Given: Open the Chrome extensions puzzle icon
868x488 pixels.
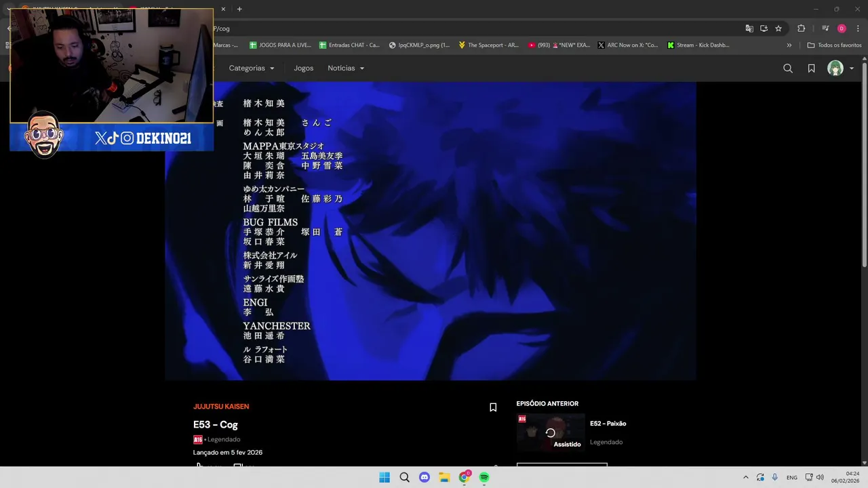Looking at the screenshot, I should 801,28.
